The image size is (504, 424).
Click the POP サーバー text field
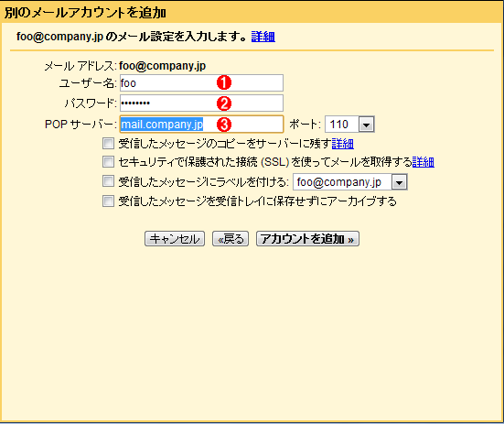[201, 125]
